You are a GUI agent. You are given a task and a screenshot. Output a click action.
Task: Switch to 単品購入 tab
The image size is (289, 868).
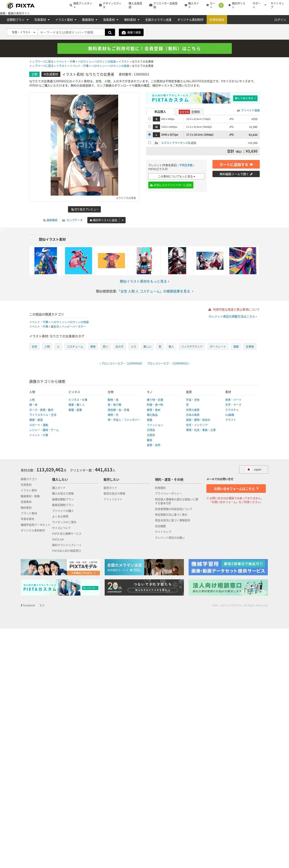point(160,112)
